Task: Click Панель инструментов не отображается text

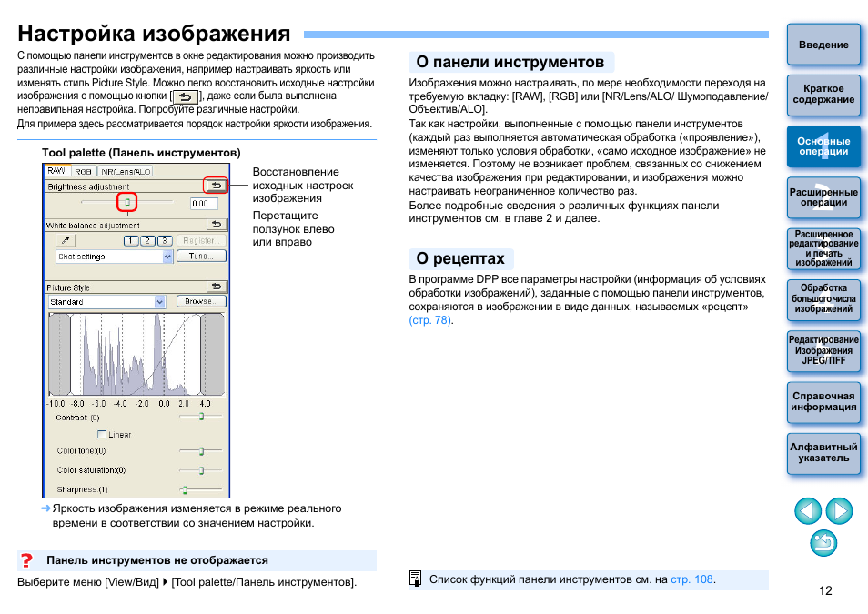Action: [157, 560]
